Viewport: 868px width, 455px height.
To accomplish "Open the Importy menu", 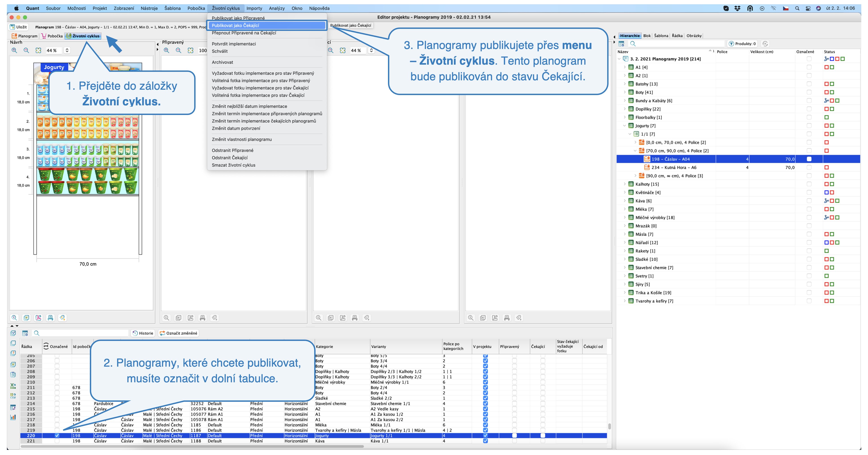I will [x=254, y=9].
